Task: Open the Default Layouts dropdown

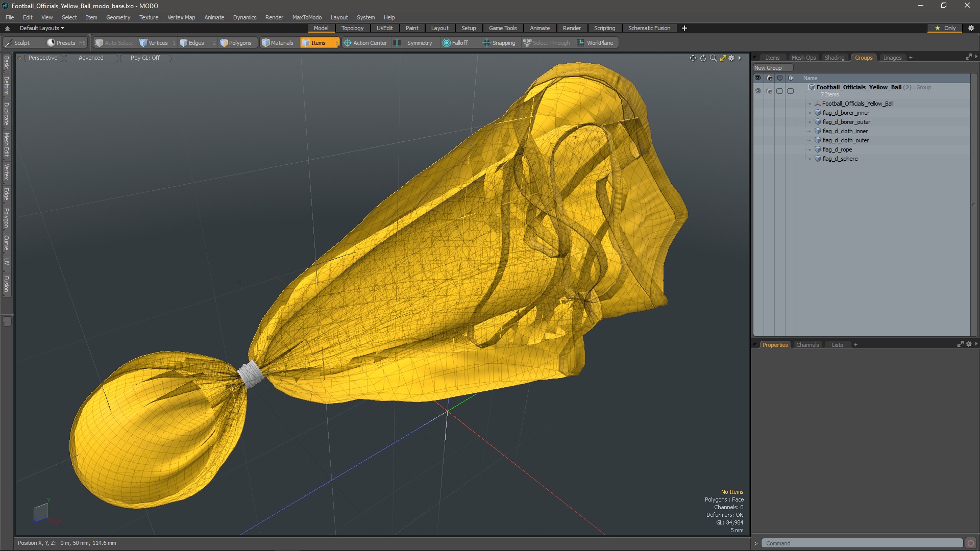Action: 42,28
